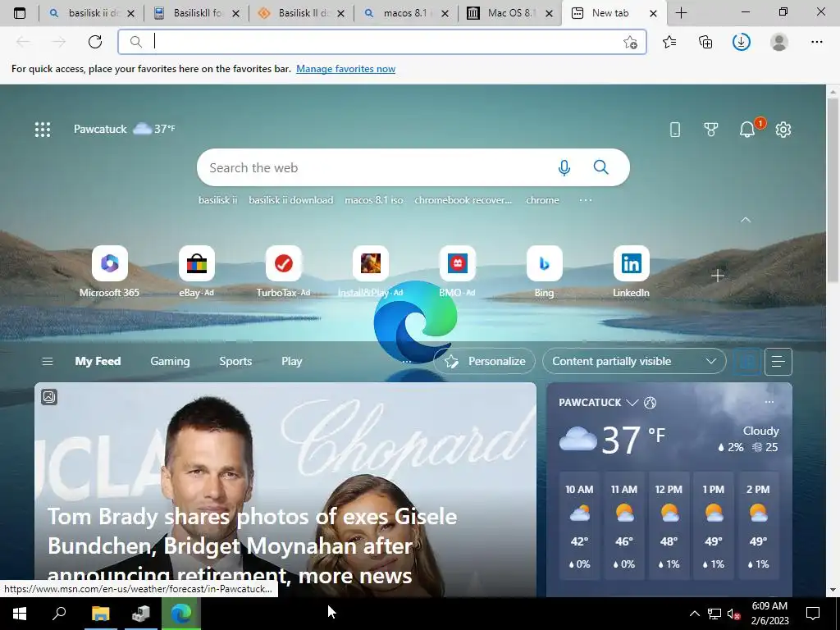This screenshot has width=840, height=630.
Task: Select the basilisk ii search suggestion
Action: 217,200
